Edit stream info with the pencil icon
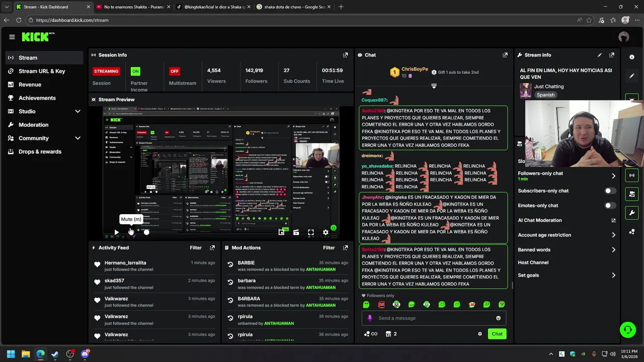Screen dimensions: 644x362 point(599,55)
